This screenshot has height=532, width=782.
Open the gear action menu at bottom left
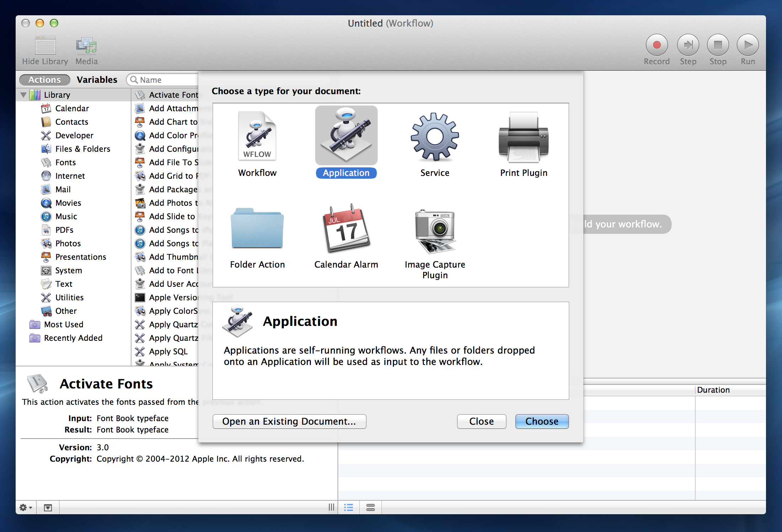(x=26, y=507)
